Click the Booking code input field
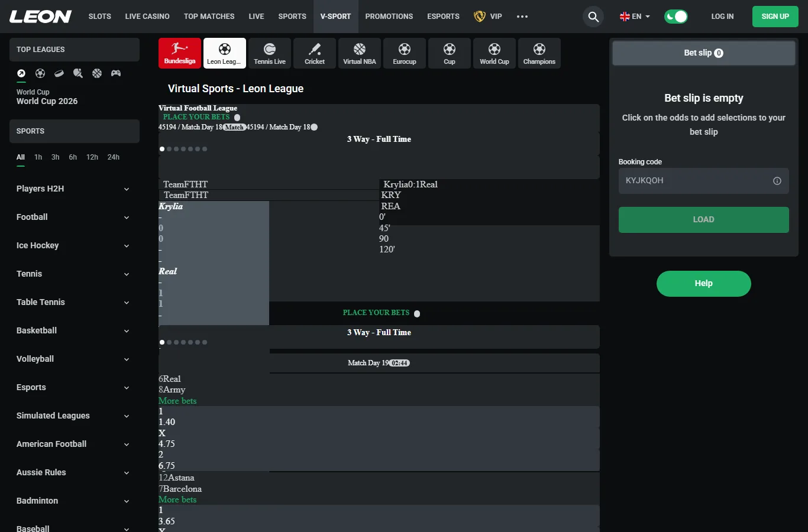The image size is (808, 532). pos(704,181)
